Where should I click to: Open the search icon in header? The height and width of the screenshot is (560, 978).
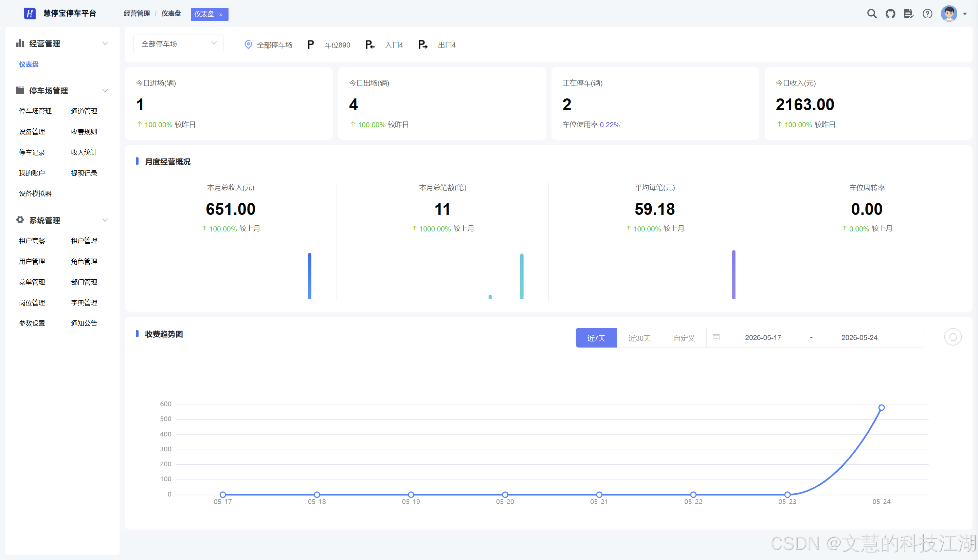[872, 14]
